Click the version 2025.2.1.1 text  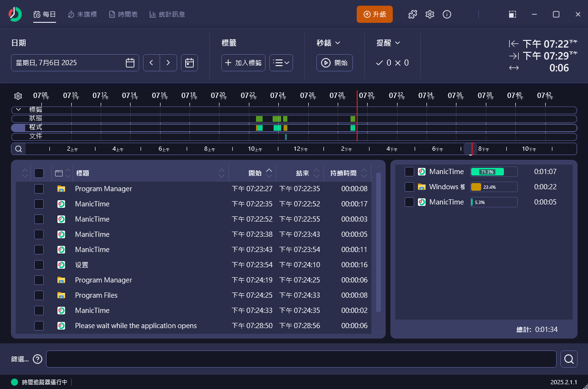pos(564,382)
